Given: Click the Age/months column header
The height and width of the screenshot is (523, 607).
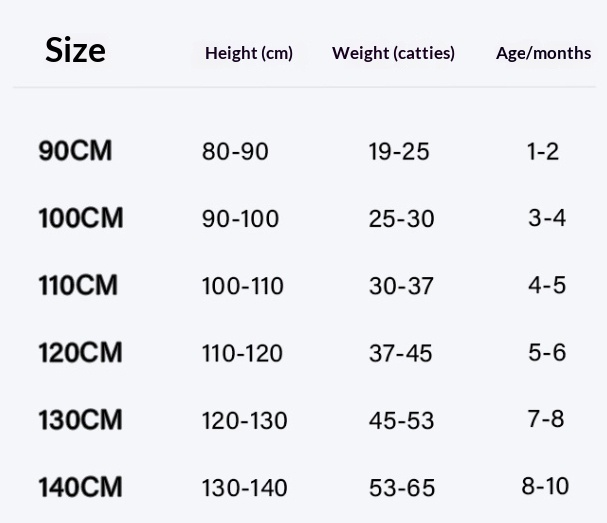Looking at the screenshot, I should (x=543, y=53).
